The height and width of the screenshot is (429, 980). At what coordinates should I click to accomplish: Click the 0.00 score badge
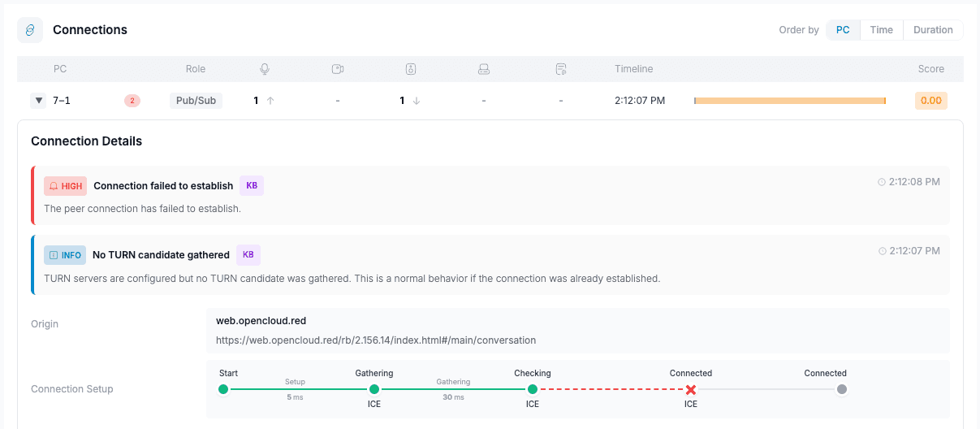click(x=930, y=101)
